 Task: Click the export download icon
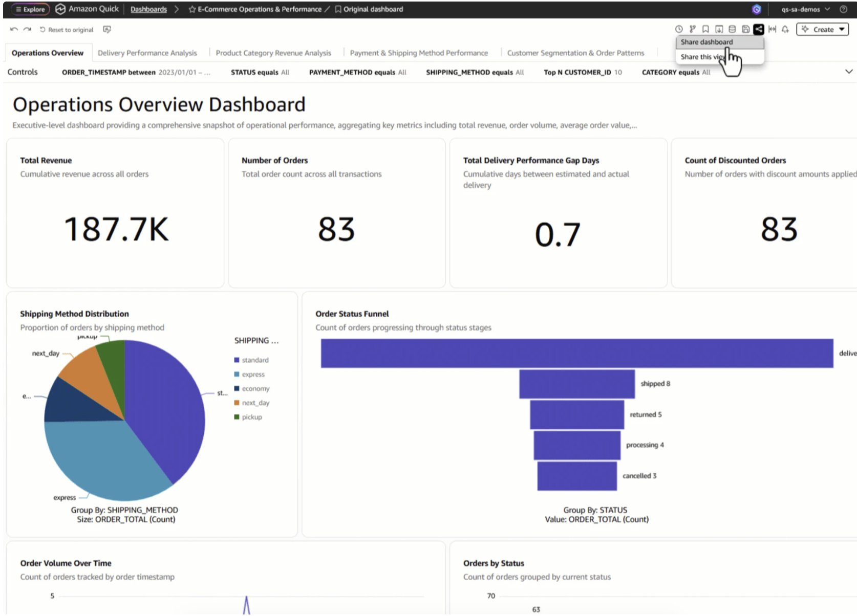click(719, 29)
